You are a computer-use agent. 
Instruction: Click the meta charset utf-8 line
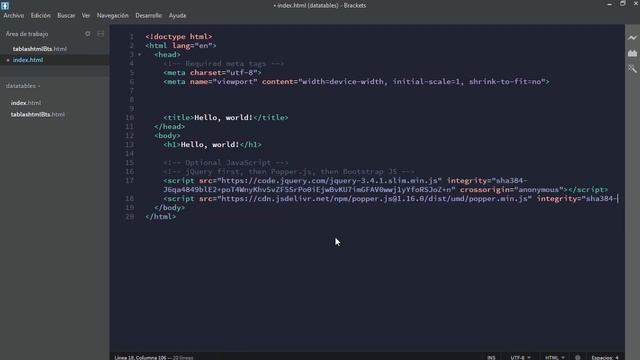pos(212,73)
